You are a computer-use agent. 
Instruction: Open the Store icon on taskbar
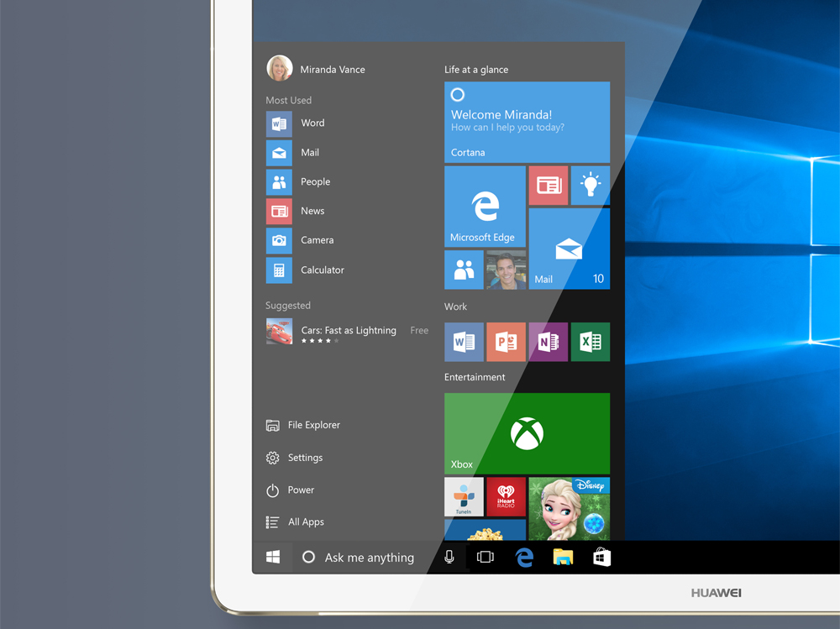[601, 558]
